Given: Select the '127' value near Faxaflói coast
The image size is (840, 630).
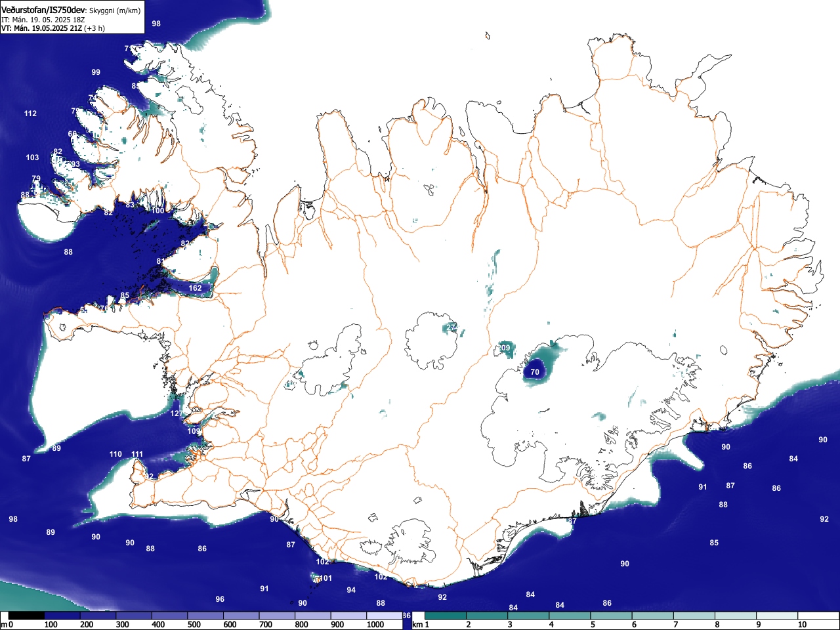Looking at the screenshot, I should click(177, 413).
